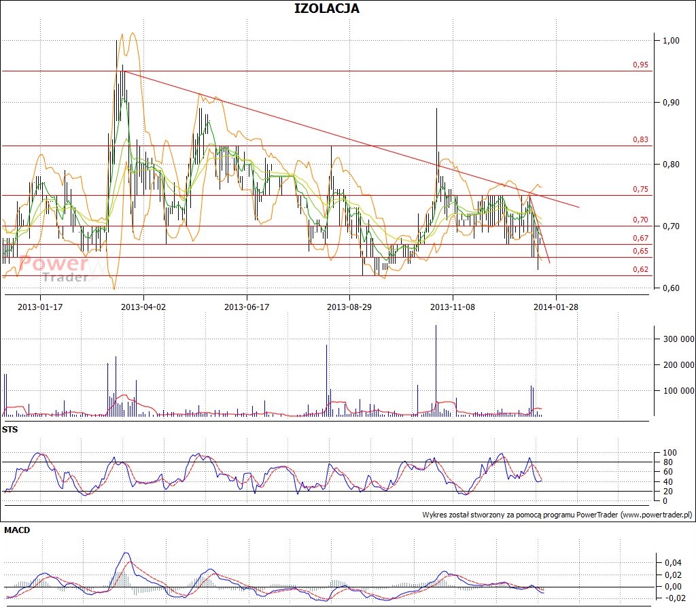Screen dimensions: 696x616
Task: Select the 0,95 resistance level label
Action: pyautogui.click(x=640, y=65)
